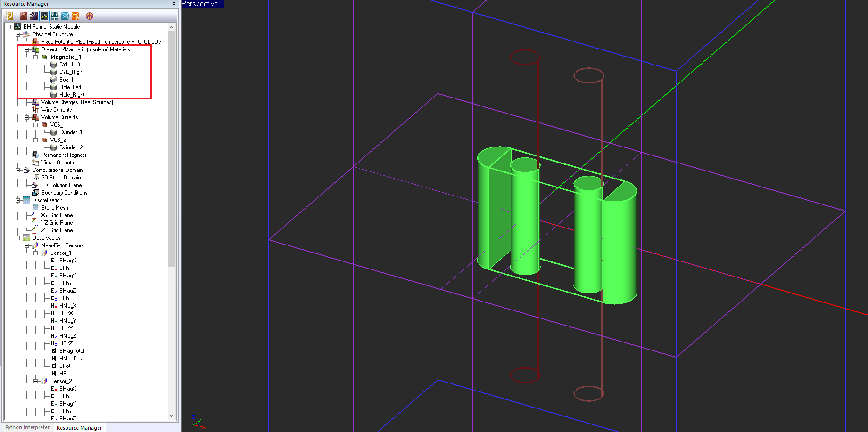The height and width of the screenshot is (432, 868).
Task: Select the Static Mesh icon
Action: pos(35,208)
